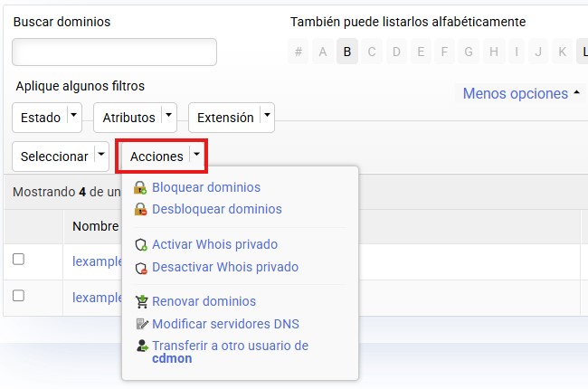The image size is (588, 389).
Task: Click the cart icon beside Renovar dominios
Action: coord(140,302)
